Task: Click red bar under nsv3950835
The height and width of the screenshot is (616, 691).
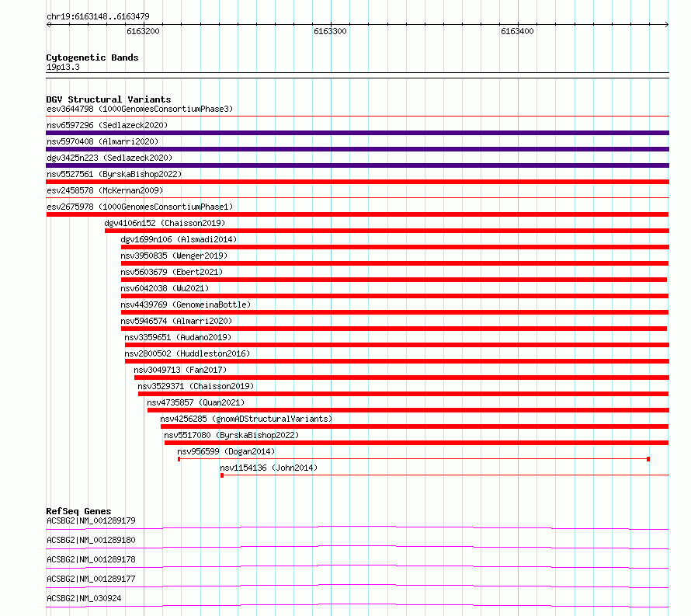Action: 394,263
